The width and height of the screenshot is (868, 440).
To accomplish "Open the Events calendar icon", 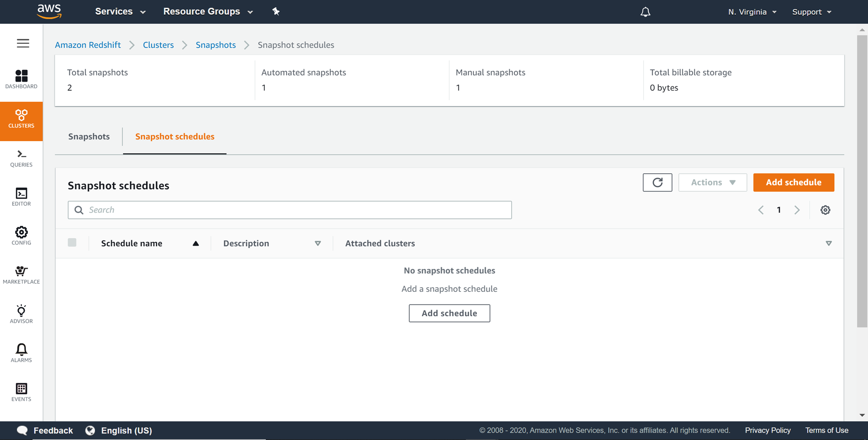I will 21,392.
